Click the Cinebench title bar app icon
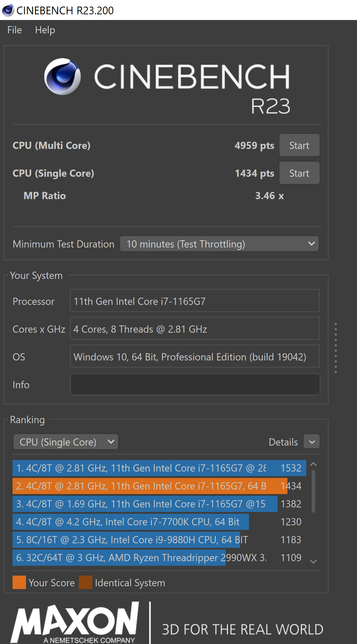The height and width of the screenshot is (644, 357). click(x=8, y=10)
